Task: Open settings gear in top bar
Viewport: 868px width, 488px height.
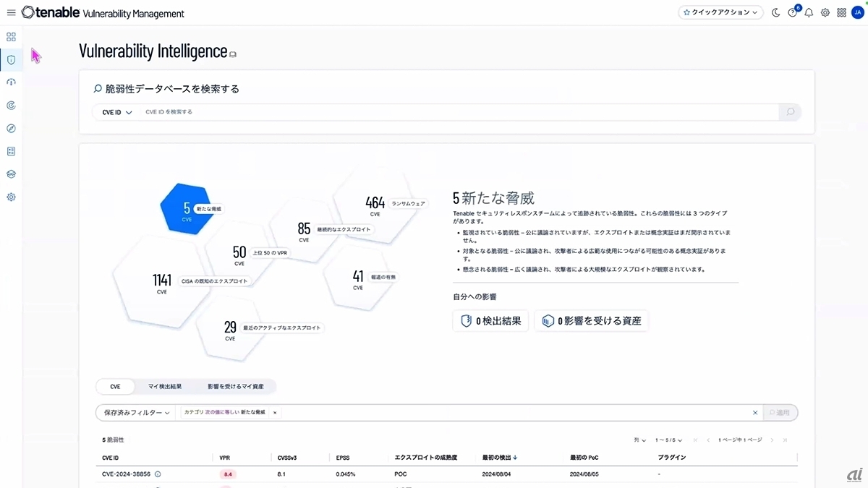Action: tap(825, 13)
